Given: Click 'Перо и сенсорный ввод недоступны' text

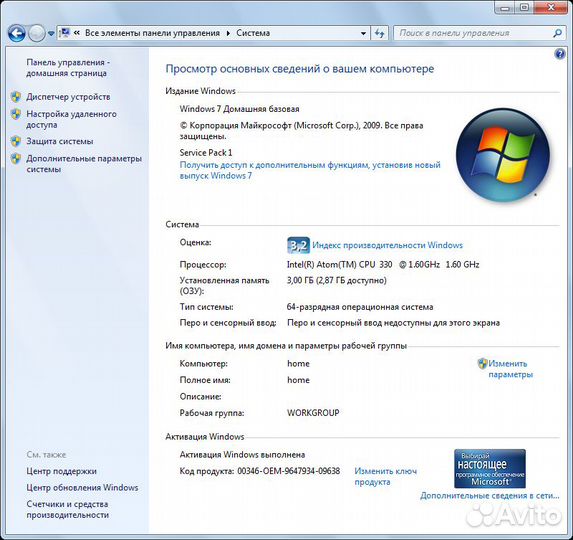Looking at the screenshot, I should (394, 323).
